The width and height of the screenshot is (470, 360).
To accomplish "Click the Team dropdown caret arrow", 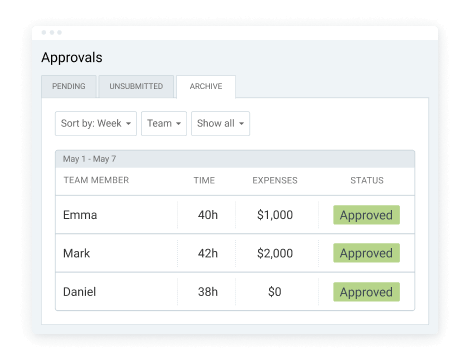I will pyautogui.click(x=178, y=124).
